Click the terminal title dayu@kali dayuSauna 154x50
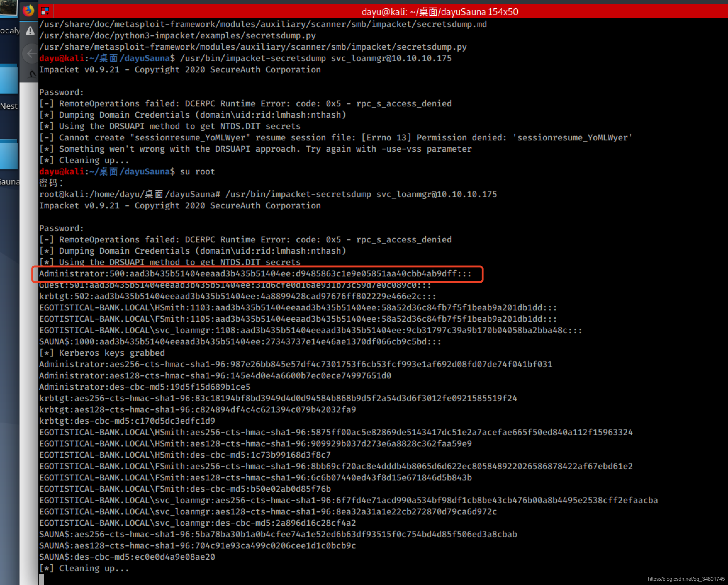This screenshot has height=585, width=728. (x=440, y=12)
